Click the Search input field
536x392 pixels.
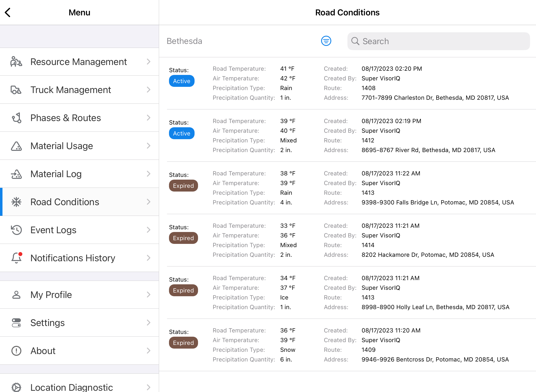(438, 41)
